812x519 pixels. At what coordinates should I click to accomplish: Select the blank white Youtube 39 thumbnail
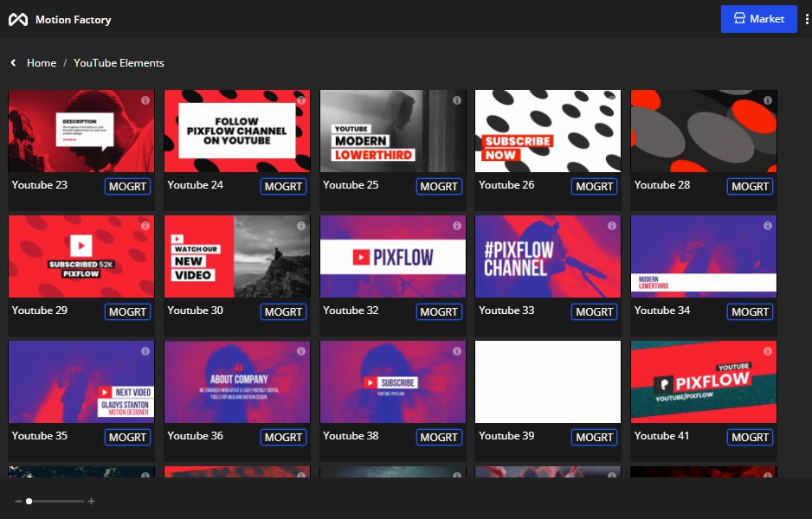point(548,381)
